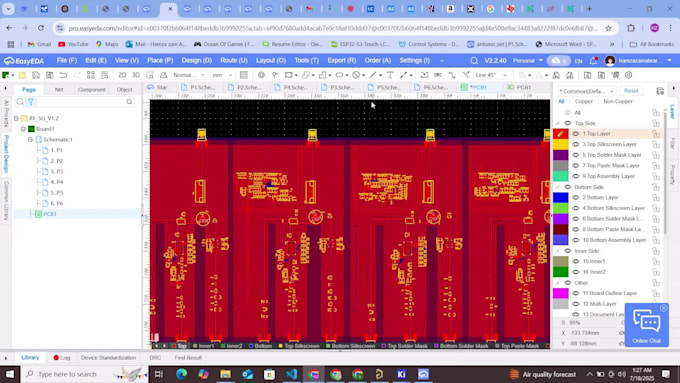Switch to the 3D PCB1 tab
The image size is (680, 383).
pyautogui.click(x=520, y=87)
